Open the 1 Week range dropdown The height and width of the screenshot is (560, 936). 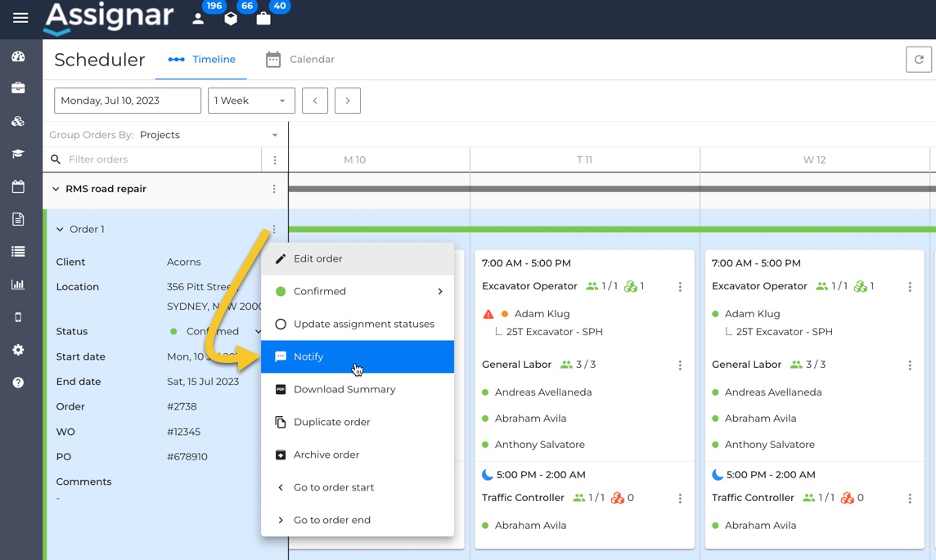pyautogui.click(x=250, y=101)
